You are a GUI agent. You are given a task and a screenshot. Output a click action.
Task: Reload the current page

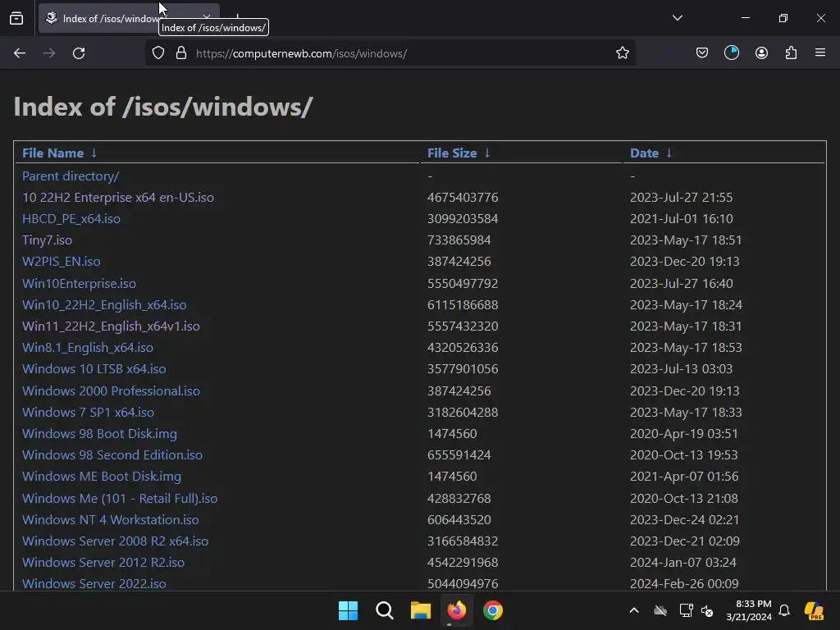(x=79, y=53)
